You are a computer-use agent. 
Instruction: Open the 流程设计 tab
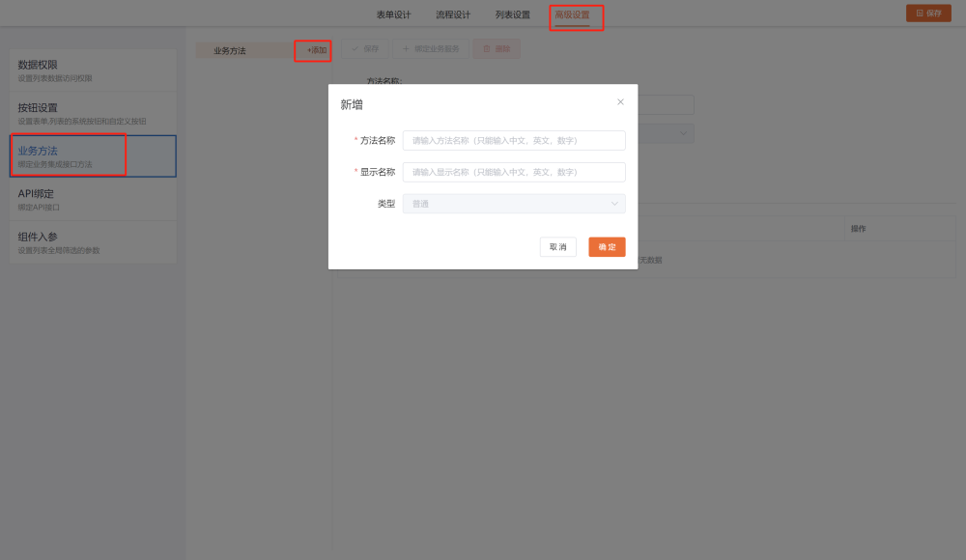453,14
